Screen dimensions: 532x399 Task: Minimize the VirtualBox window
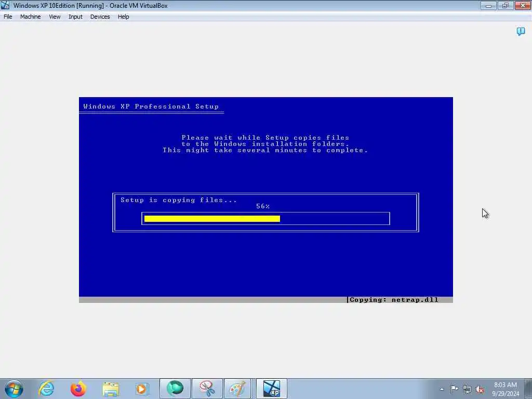[x=488, y=5]
